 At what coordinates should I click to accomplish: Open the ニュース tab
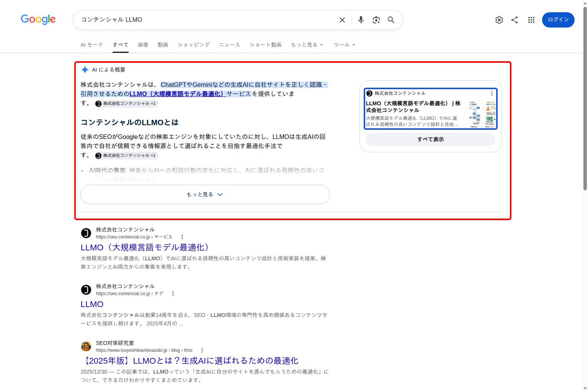click(x=230, y=45)
